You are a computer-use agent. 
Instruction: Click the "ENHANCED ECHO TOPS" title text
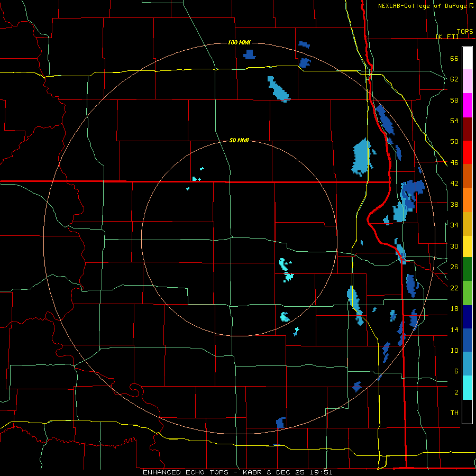pyautogui.click(x=186, y=472)
